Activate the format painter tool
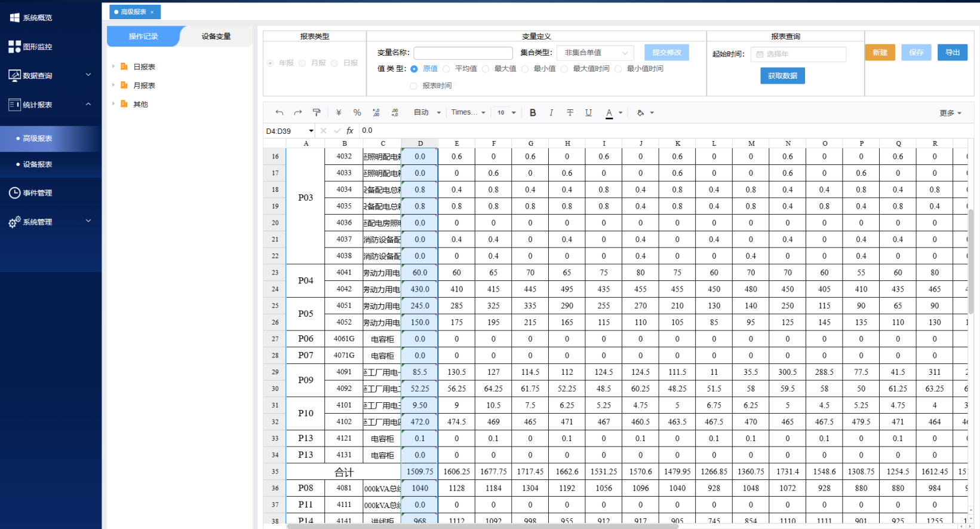980x529 pixels. tap(317, 112)
